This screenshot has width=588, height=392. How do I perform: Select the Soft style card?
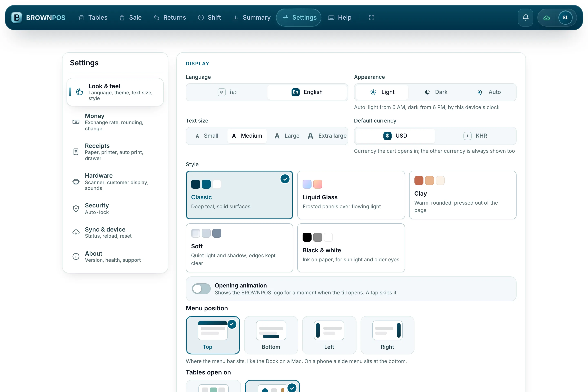239,248
